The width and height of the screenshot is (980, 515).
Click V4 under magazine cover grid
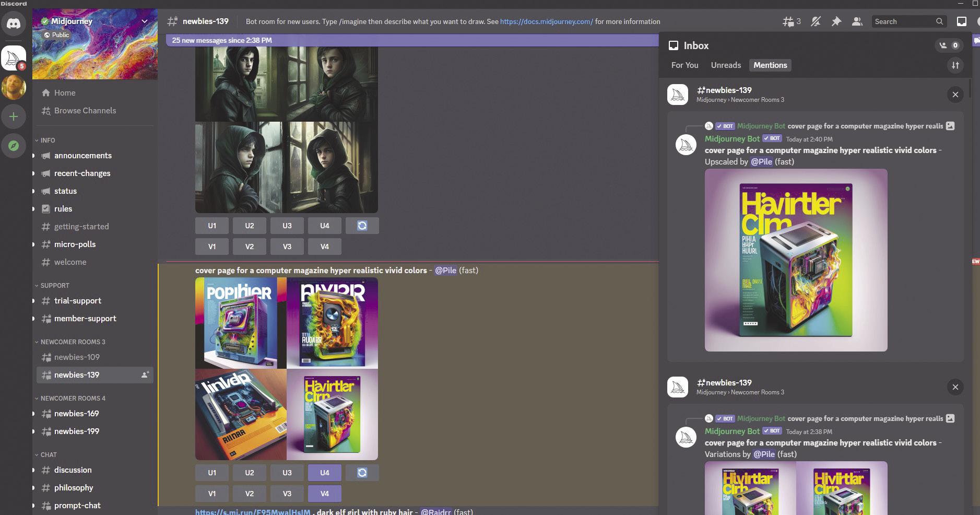(x=325, y=494)
